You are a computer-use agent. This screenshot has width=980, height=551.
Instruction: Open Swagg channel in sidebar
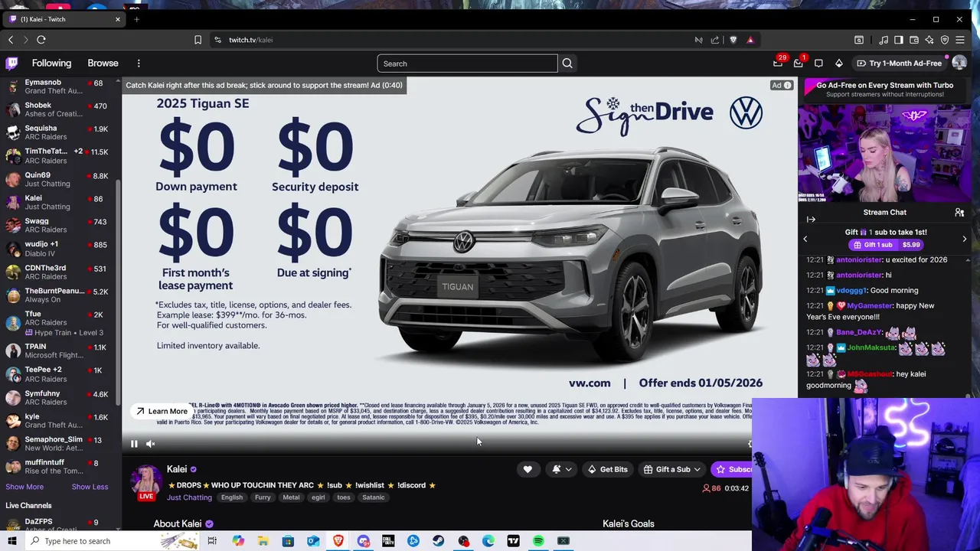click(x=60, y=225)
